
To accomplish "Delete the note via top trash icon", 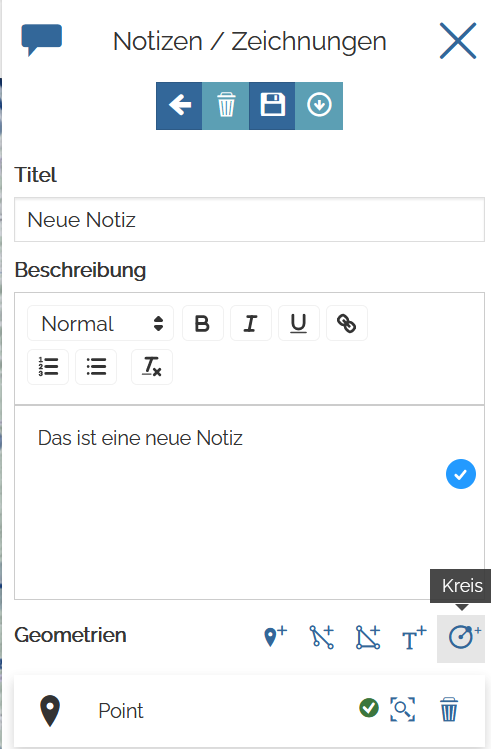I will click(x=225, y=106).
